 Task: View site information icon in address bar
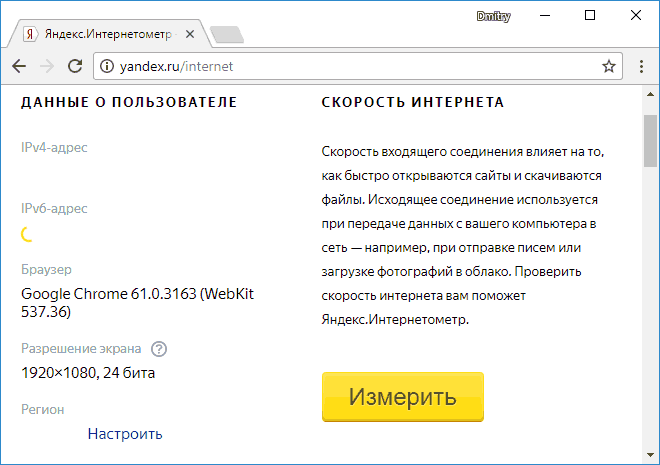pyautogui.click(x=107, y=66)
